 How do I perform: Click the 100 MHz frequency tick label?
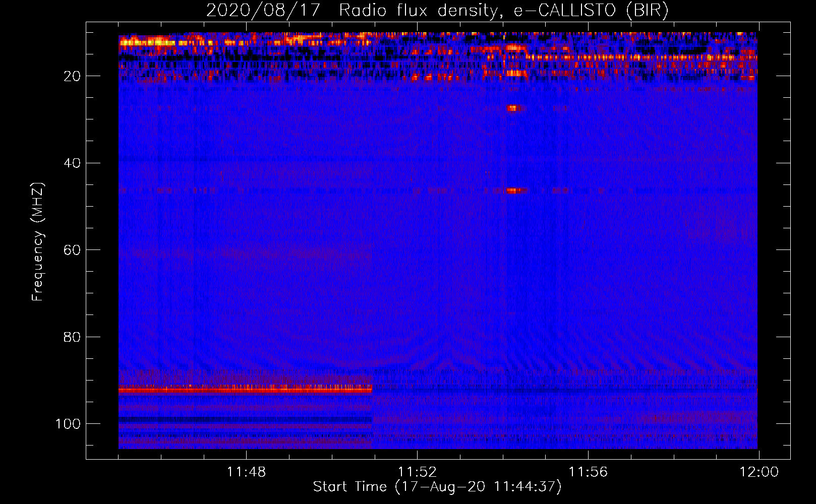coord(68,424)
